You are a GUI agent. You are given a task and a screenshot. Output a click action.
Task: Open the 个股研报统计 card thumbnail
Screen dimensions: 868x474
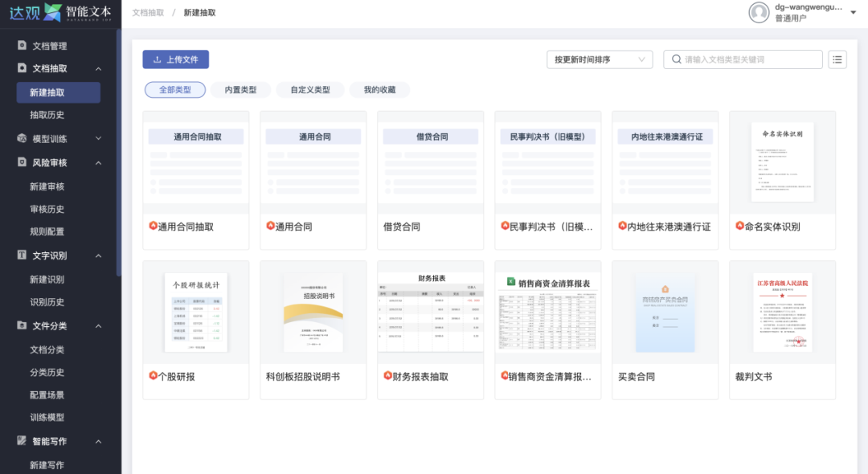pyautogui.click(x=196, y=313)
